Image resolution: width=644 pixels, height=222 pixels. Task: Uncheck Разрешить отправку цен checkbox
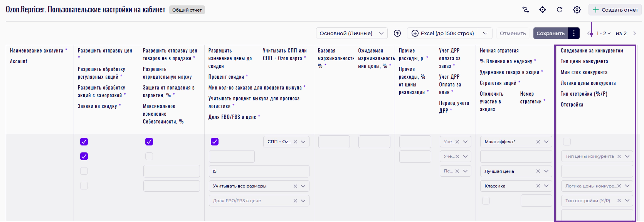pos(84,142)
